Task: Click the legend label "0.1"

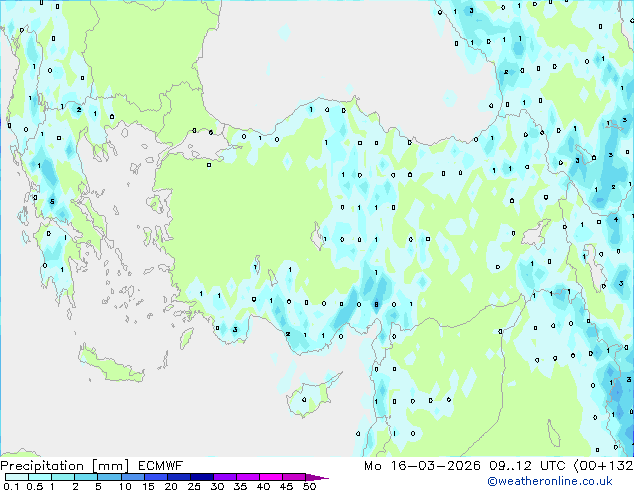Action: pyautogui.click(x=11, y=486)
